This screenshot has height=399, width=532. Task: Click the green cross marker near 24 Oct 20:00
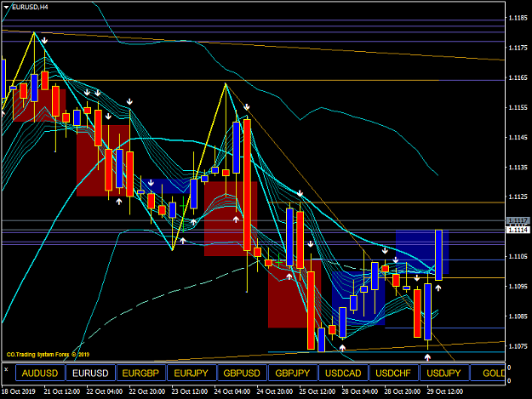279,262
